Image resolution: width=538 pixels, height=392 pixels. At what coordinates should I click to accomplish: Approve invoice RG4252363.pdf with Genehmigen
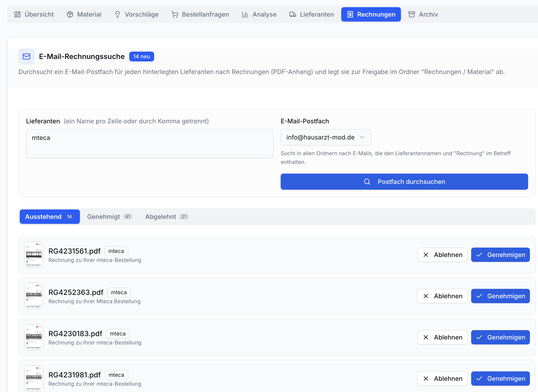point(500,296)
